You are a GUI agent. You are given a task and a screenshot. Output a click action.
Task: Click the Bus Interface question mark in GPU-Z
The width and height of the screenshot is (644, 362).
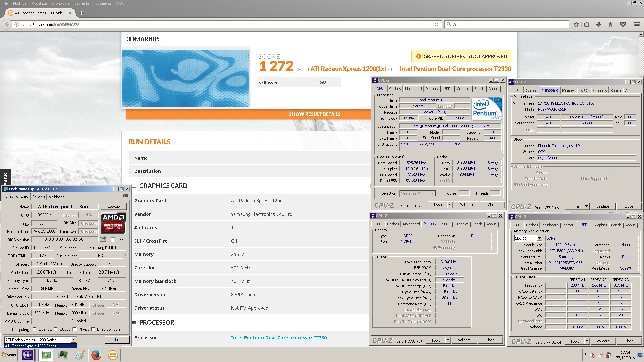point(125,256)
